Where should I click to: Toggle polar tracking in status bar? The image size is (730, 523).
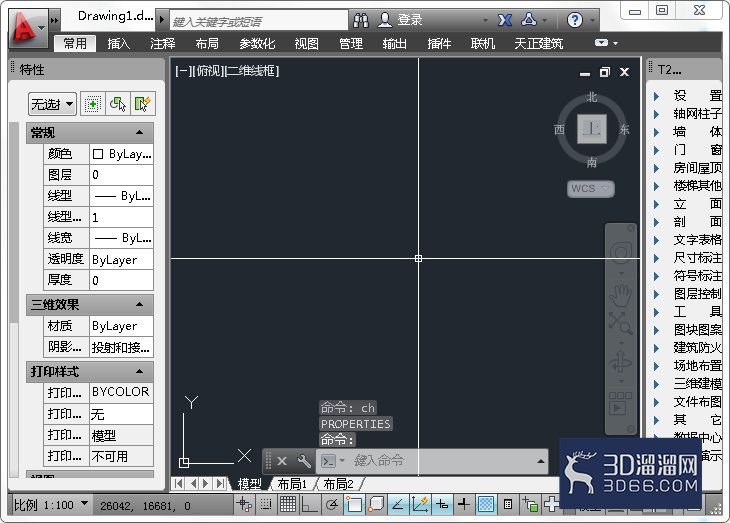[x=331, y=504]
